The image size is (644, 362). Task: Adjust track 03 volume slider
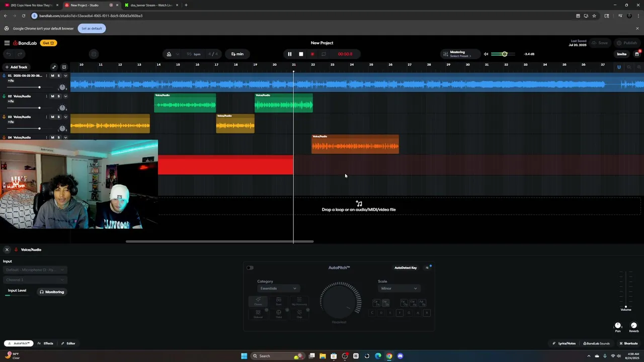point(24,129)
